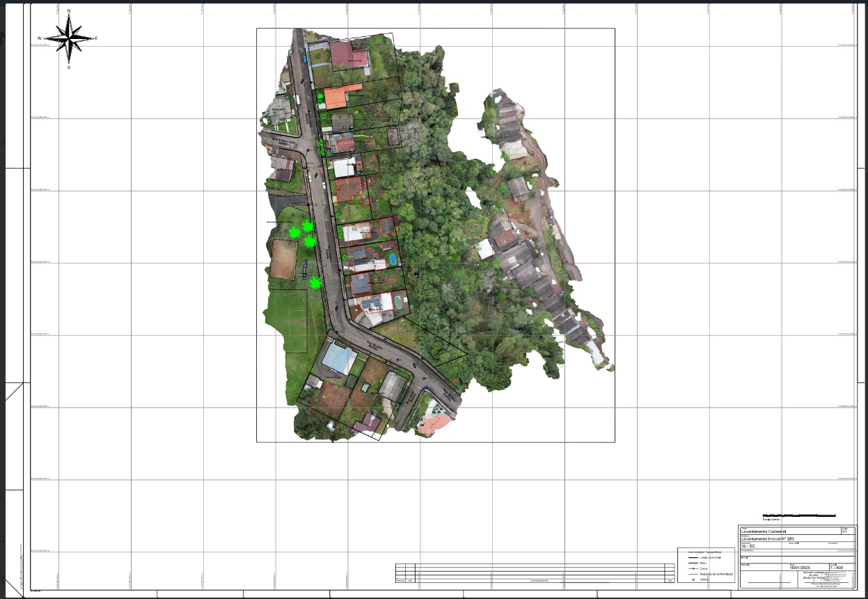Click the orange-roofed house on the map
The width and height of the screenshot is (868, 599).
coord(338,96)
